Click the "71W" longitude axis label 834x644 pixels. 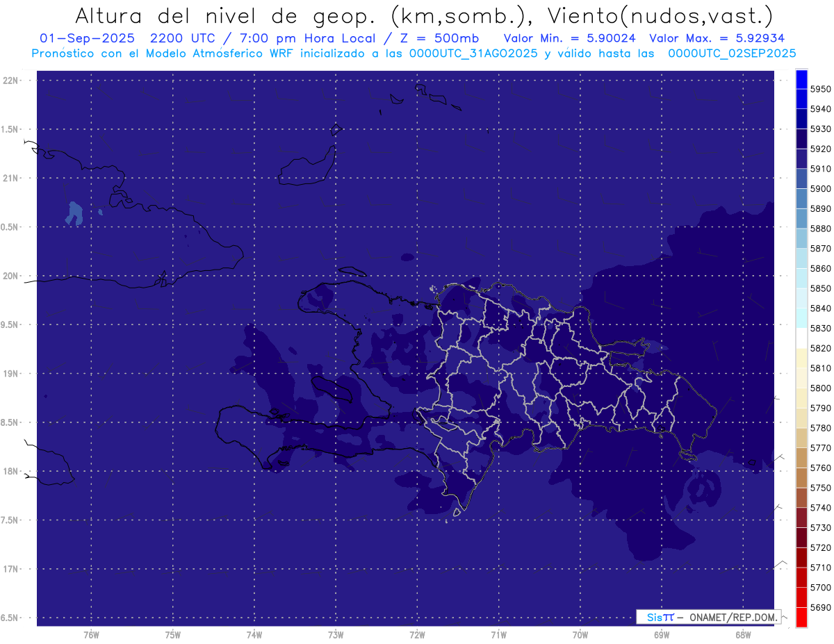click(498, 635)
